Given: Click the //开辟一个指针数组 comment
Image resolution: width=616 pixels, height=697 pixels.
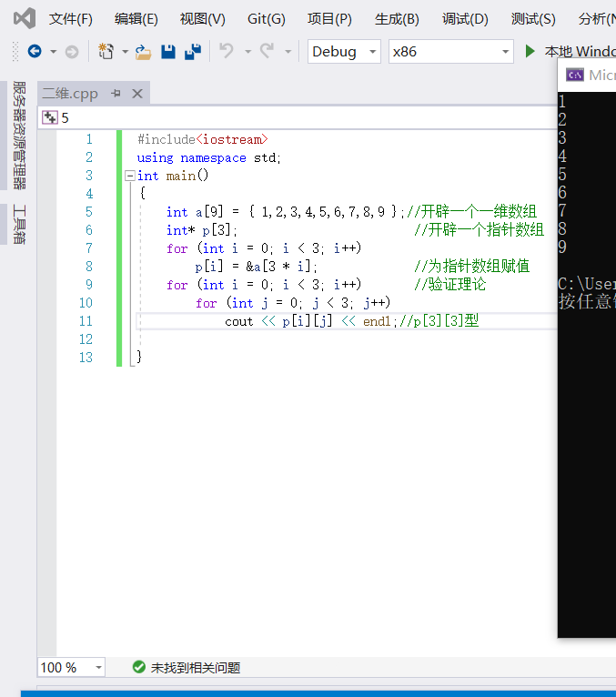Looking at the screenshot, I should (479, 230).
